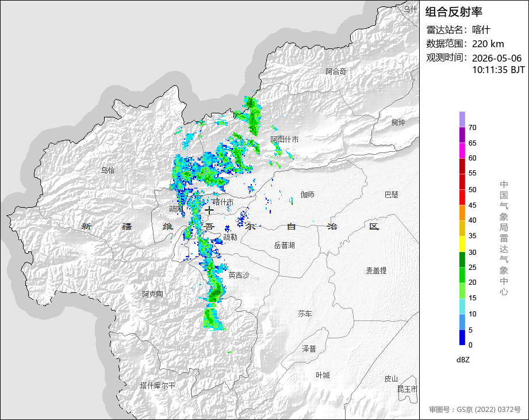Click the observation date 2026-05-06
529x420 pixels.
tap(497, 58)
